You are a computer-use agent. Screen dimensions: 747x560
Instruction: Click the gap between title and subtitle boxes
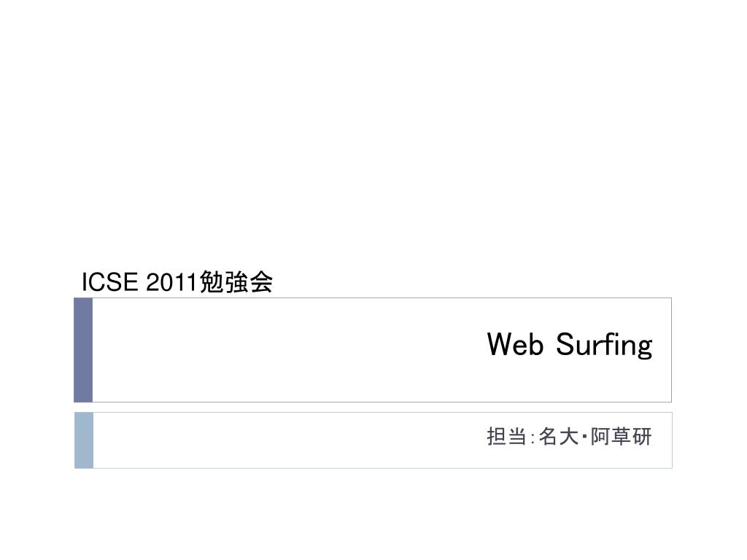(x=373, y=408)
